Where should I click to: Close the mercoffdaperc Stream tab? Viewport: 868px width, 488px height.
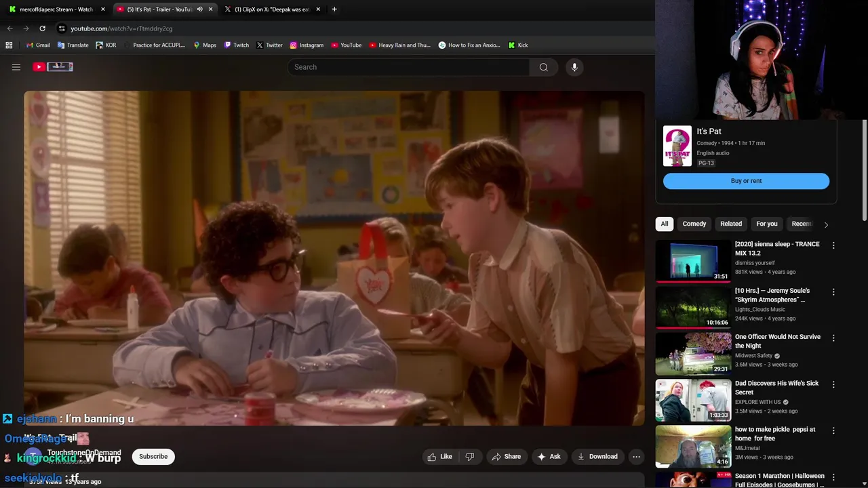click(x=103, y=9)
